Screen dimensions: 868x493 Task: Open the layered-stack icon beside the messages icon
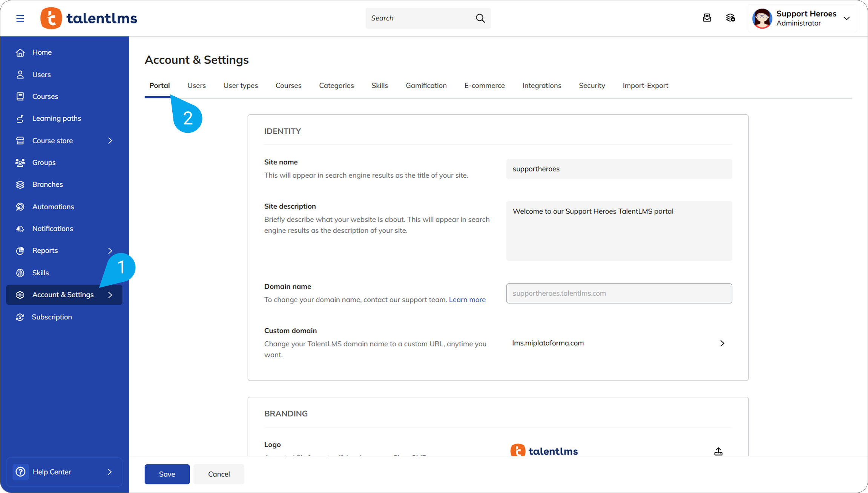pos(730,18)
